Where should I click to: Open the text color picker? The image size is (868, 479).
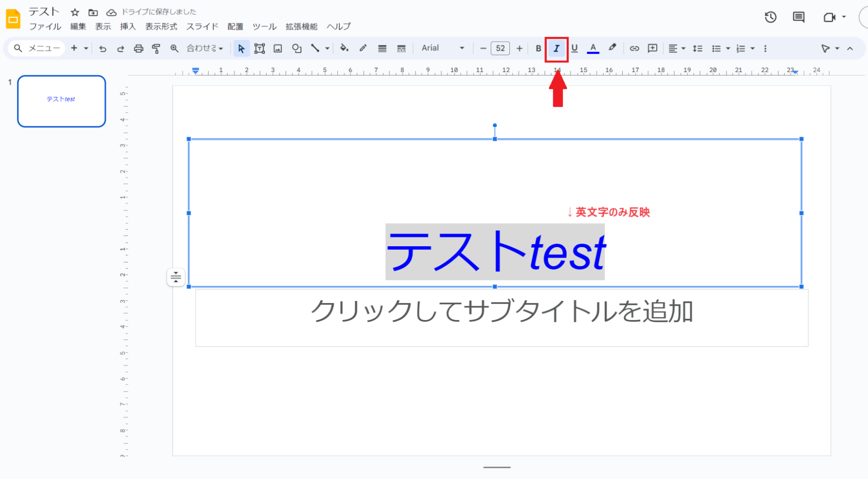pyautogui.click(x=593, y=49)
